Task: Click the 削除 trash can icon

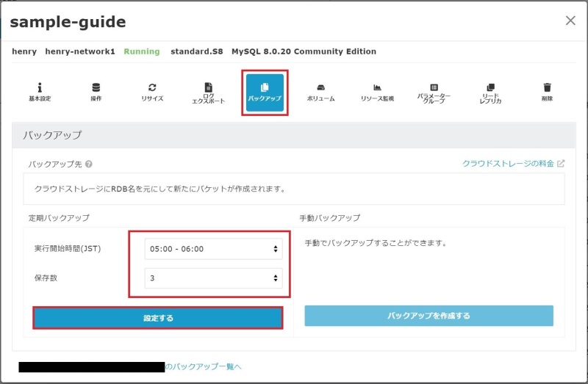Action: point(546,92)
